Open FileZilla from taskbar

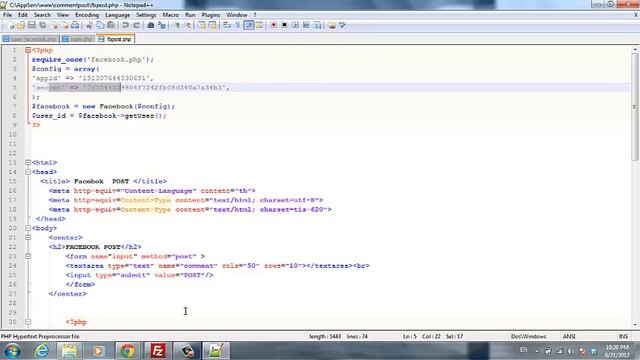(157, 351)
